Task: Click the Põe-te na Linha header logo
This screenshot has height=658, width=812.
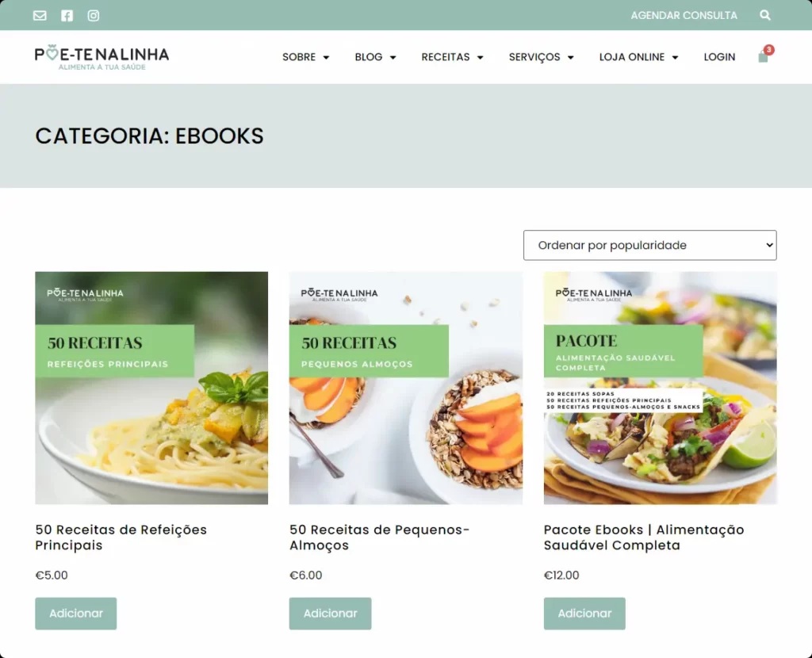Action: pyautogui.click(x=102, y=57)
